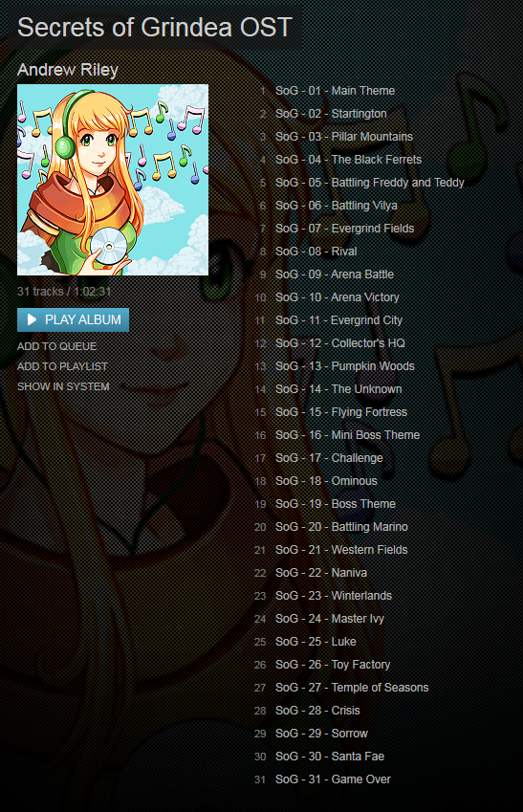The image size is (523, 812).
Task: Play SoG - 24 - Master Ivy
Action: pyautogui.click(x=330, y=619)
